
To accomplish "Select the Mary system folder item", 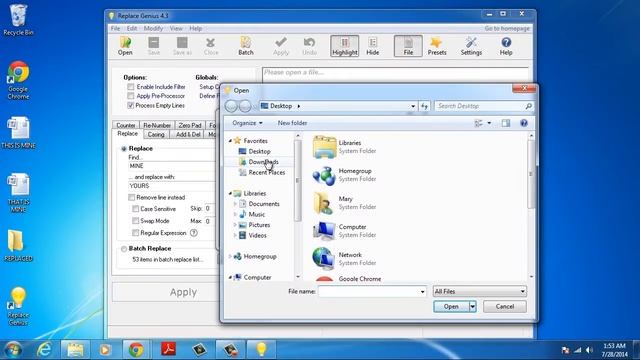I will pos(345,203).
